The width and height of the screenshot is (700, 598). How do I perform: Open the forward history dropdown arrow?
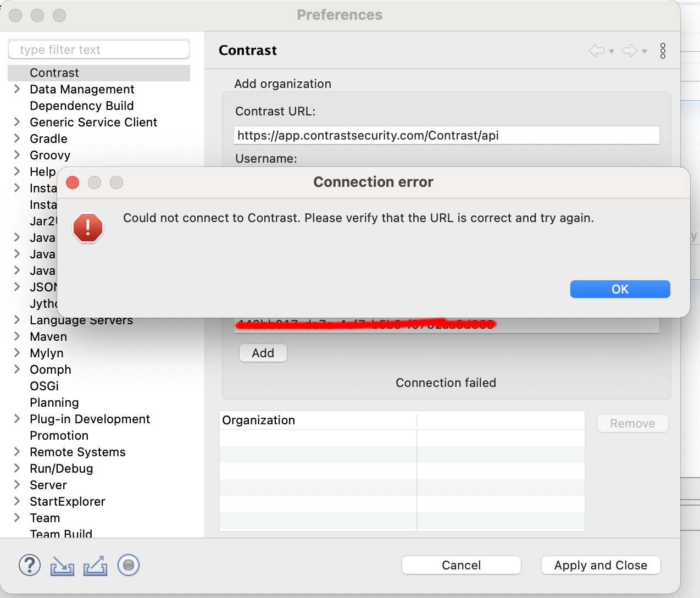pyautogui.click(x=645, y=52)
